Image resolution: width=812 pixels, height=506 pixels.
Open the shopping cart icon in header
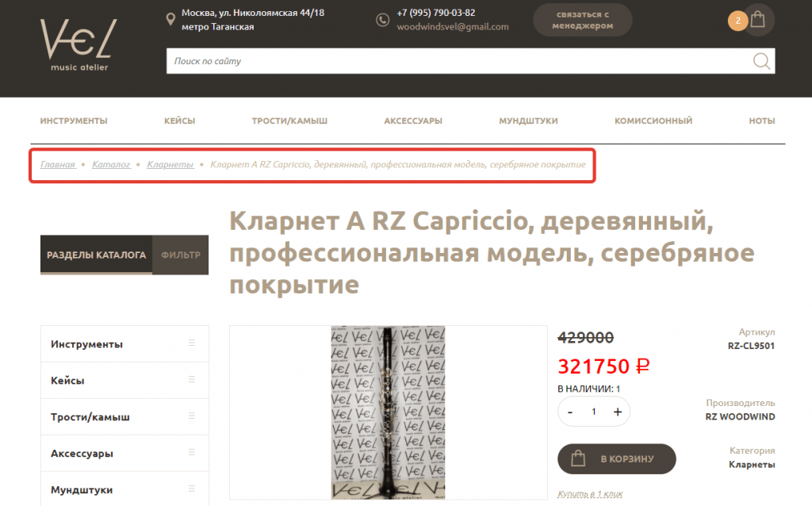pos(757,20)
